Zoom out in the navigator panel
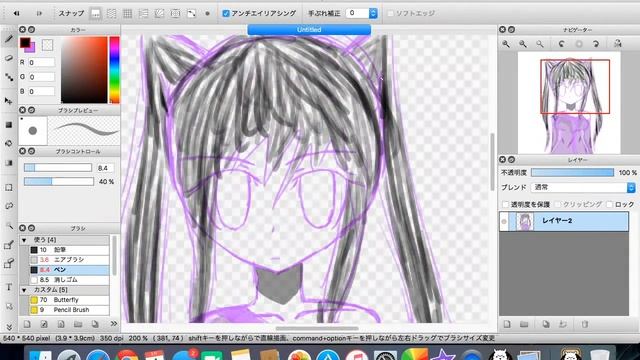The height and width of the screenshot is (360, 640). 523,44
